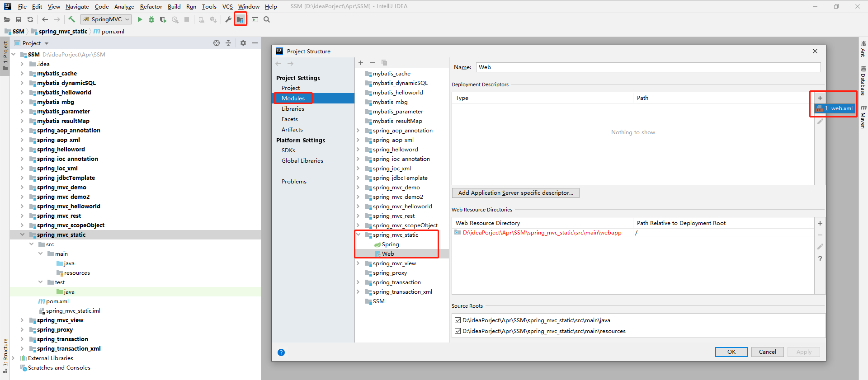The width and height of the screenshot is (868, 380).
Task: Click OK in Project Structure dialog
Action: (x=731, y=352)
